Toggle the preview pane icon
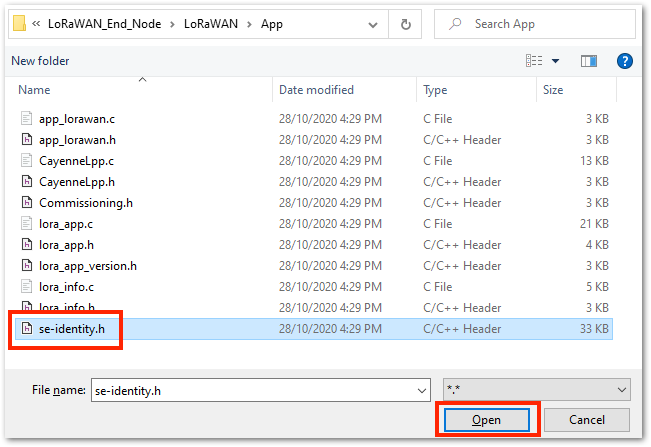Screen dimensions: 651x447 pos(588,61)
